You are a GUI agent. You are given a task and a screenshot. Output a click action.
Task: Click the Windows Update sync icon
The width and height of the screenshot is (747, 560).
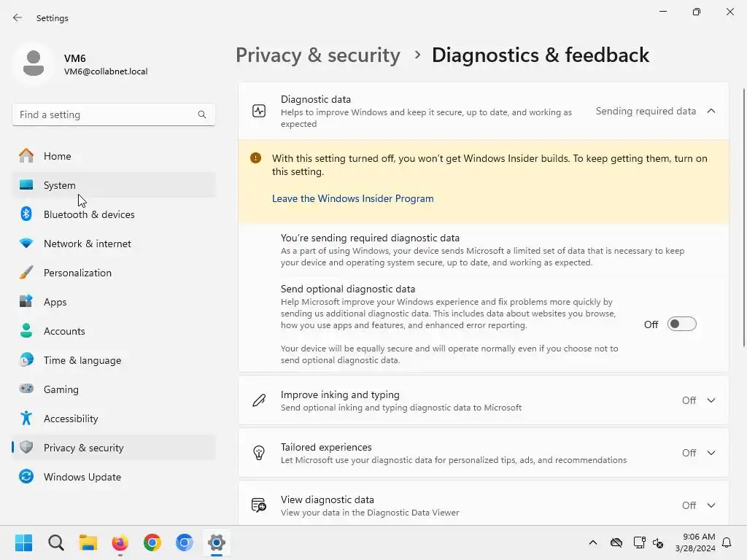[x=26, y=477]
